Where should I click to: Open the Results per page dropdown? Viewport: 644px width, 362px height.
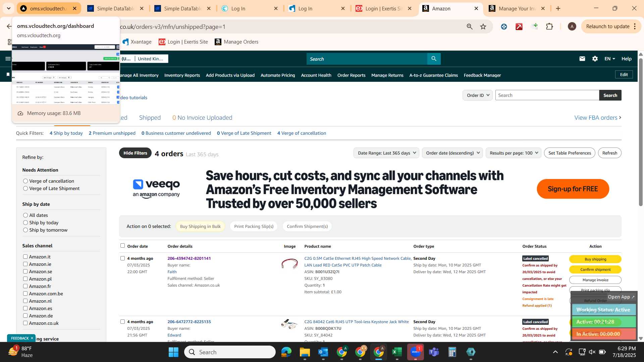(514, 153)
